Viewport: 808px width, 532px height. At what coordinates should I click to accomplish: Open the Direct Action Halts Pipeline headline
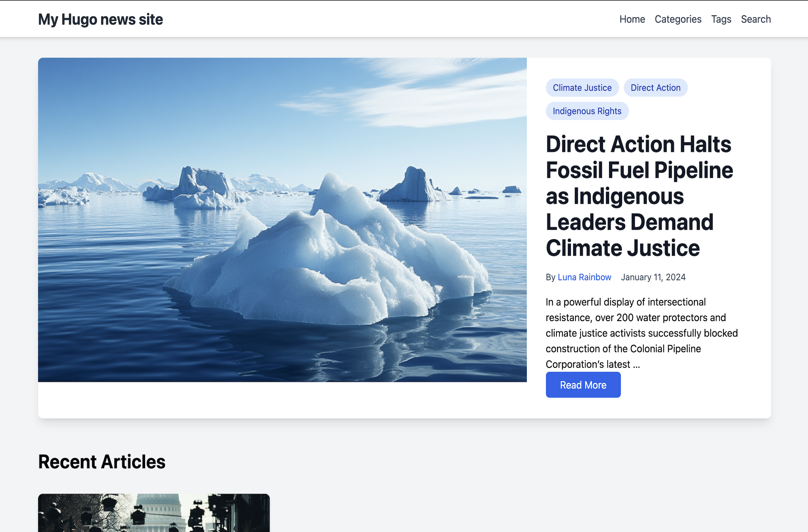tap(639, 196)
